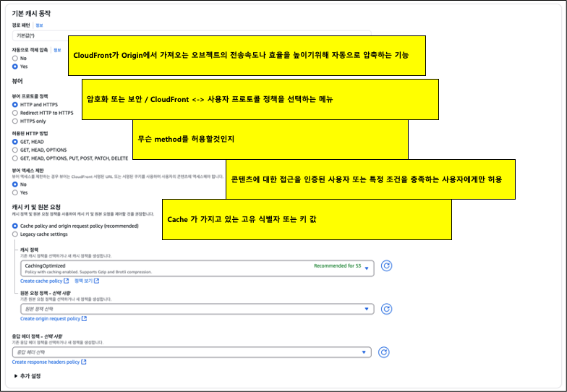Click the 경로 패턴 input field
This screenshot has width=567, height=392.
tap(192, 35)
